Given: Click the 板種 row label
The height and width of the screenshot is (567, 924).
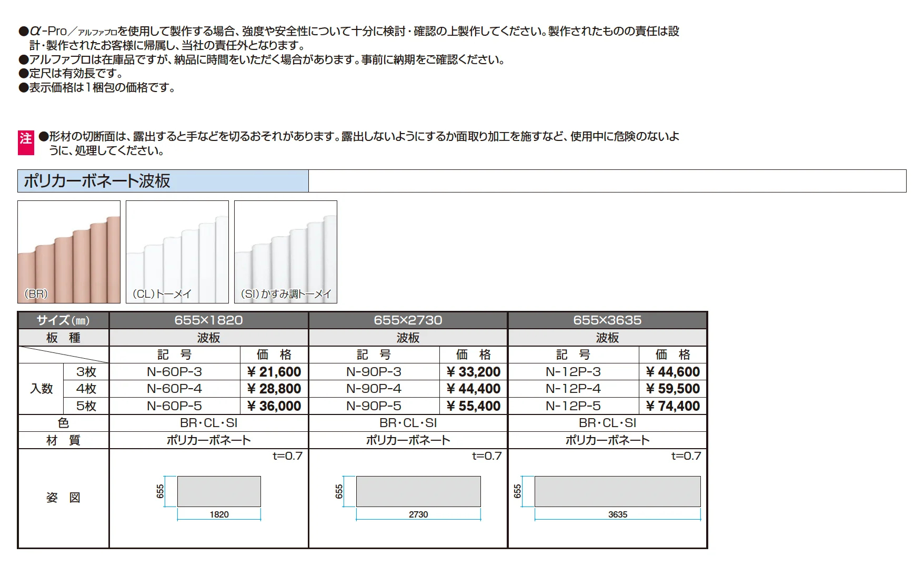Looking at the screenshot, I should (x=63, y=338).
